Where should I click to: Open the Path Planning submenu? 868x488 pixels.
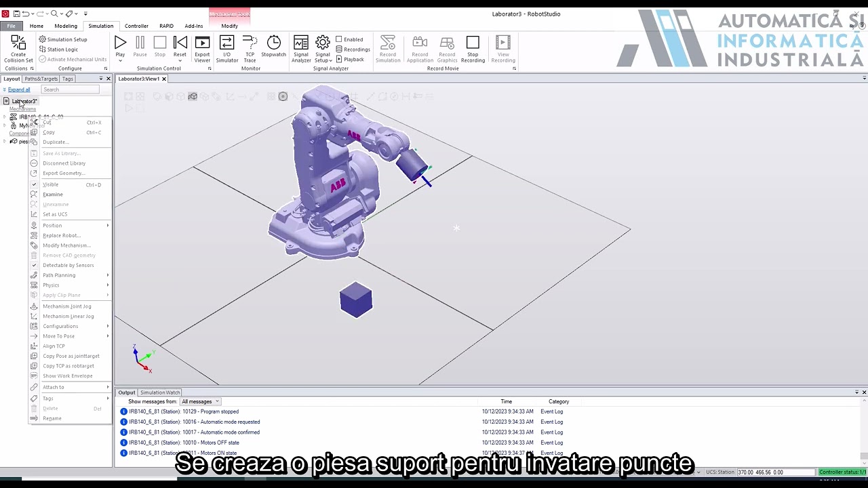(59, 275)
